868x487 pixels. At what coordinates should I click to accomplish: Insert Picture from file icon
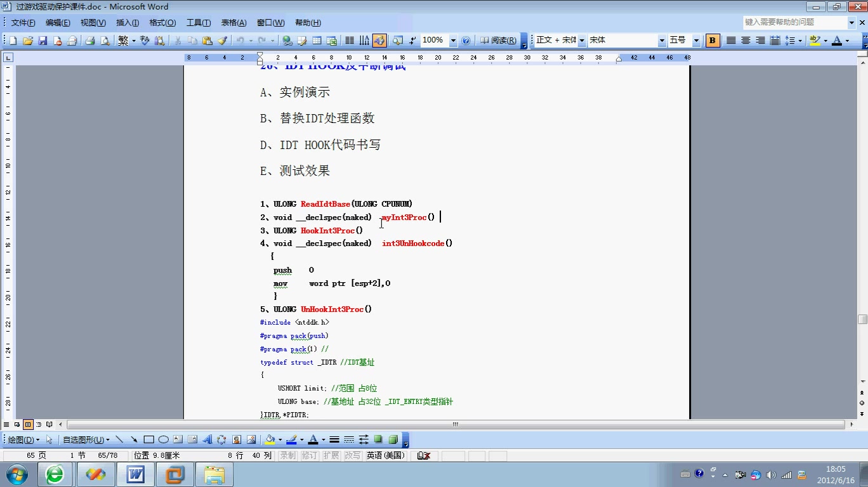click(251, 439)
